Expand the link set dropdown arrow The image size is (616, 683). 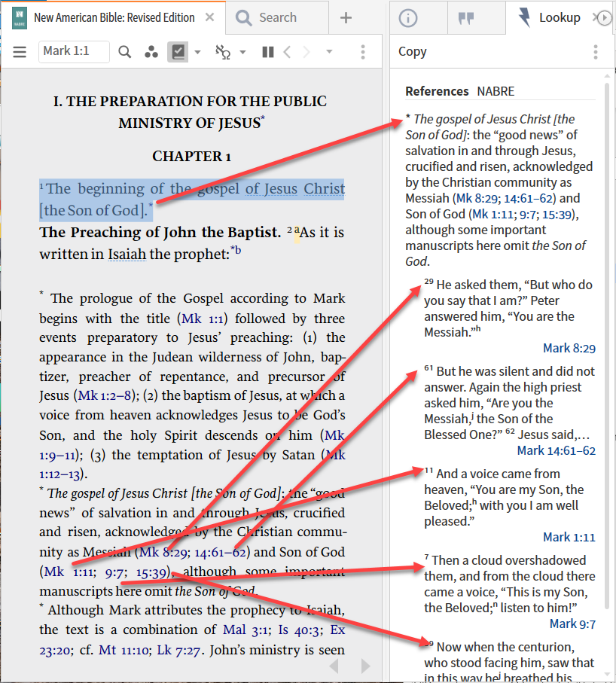(x=242, y=52)
